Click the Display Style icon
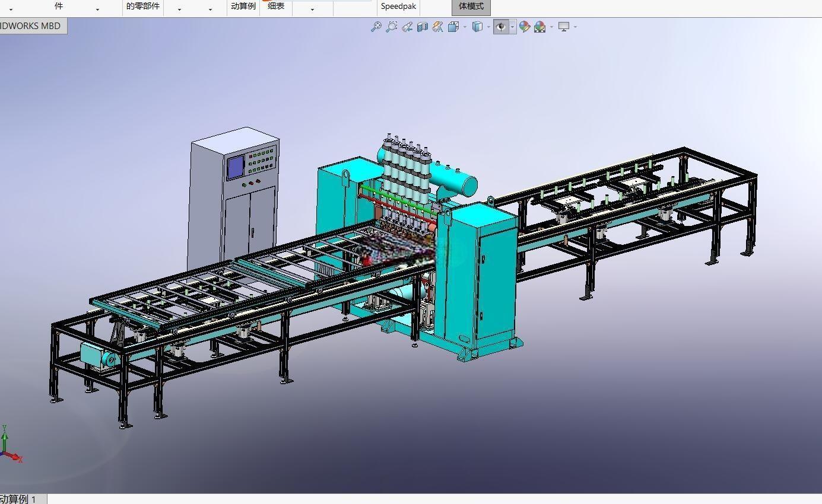The height and width of the screenshot is (504, 822). pos(477,27)
